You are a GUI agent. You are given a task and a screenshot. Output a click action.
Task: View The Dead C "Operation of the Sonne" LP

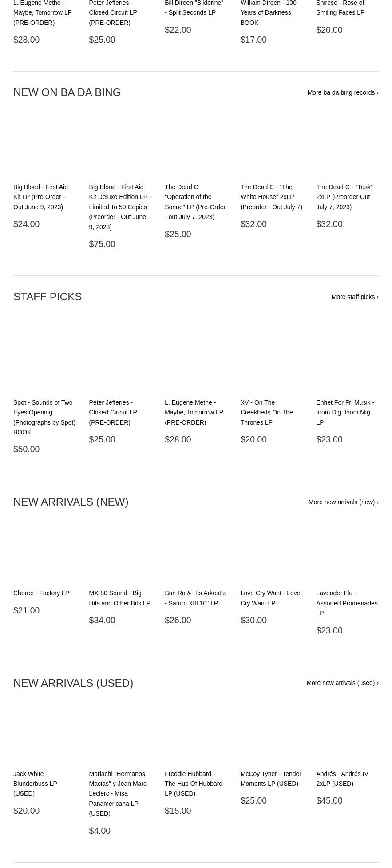(x=195, y=202)
